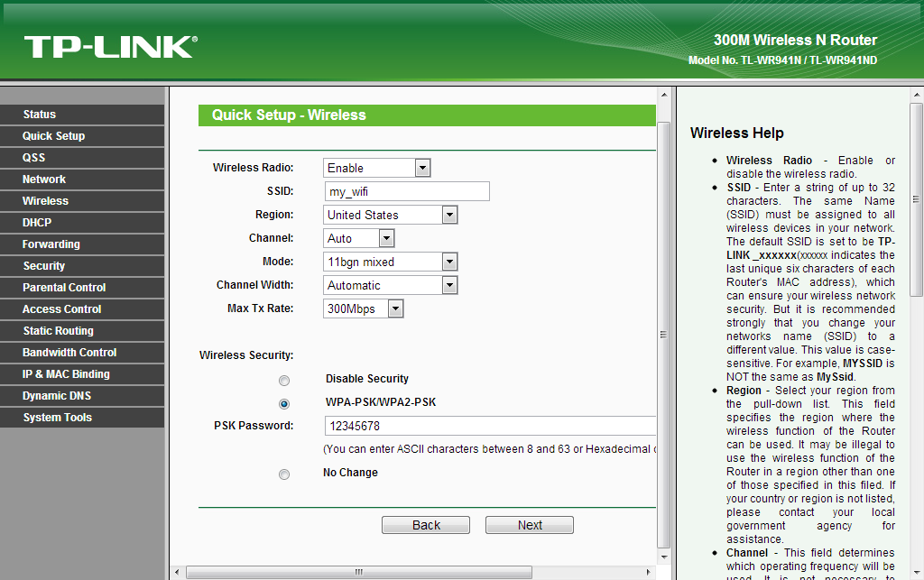Open System Tools menu
This screenshot has width=924, height=580.
[82, 418]
